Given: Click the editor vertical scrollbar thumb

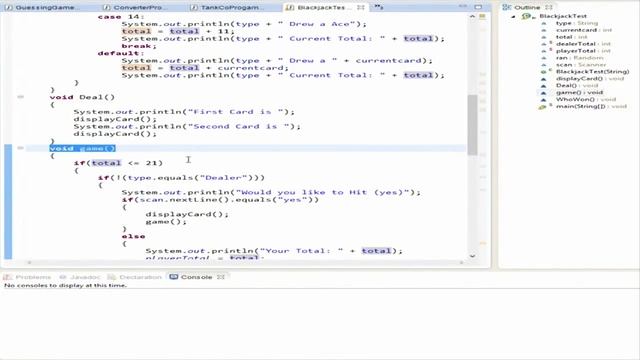Looking at the screenshot, I should (x=472, y=125).
